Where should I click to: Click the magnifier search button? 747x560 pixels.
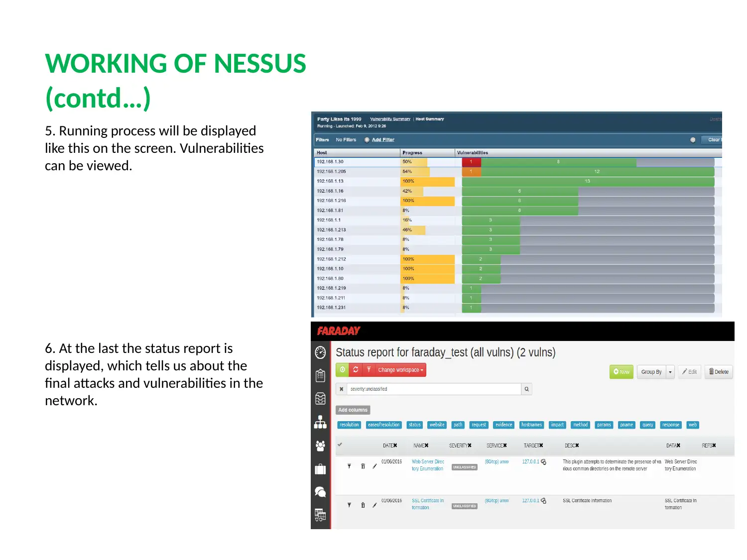tap(526, 389)
